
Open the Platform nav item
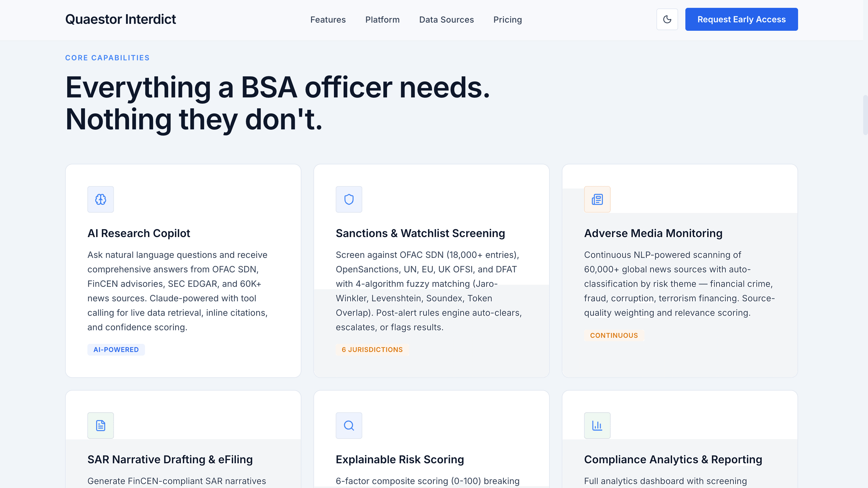click(x=382, y=20)
